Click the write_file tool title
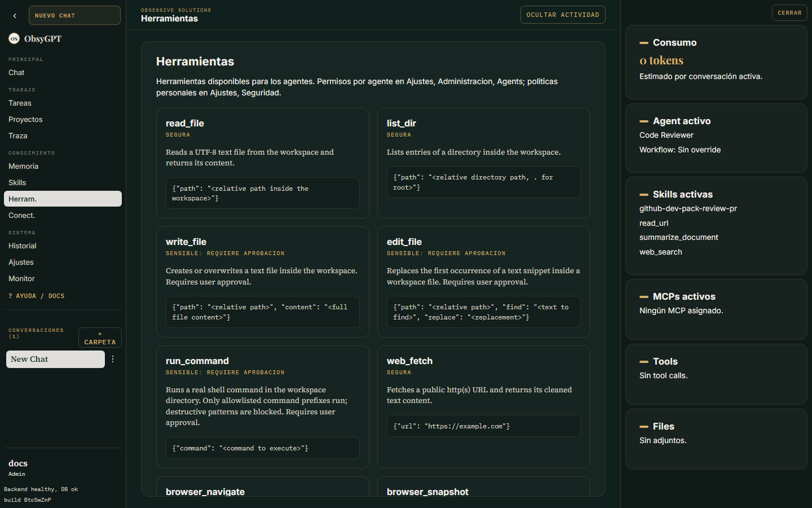 point(186,242)
